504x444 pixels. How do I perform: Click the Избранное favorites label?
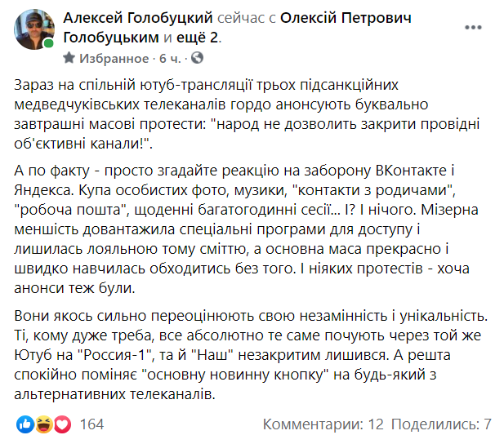click(113, 59)
